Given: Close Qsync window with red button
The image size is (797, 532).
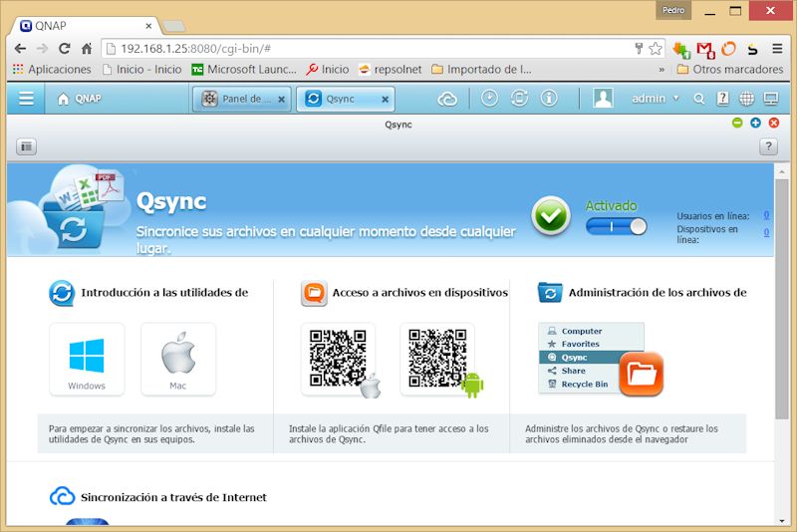Looking at the screenshot, I should click(x=774, y=123).
